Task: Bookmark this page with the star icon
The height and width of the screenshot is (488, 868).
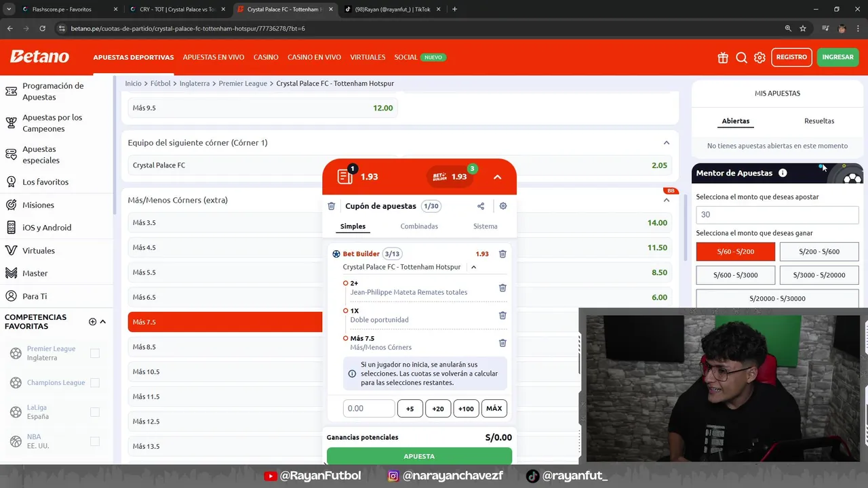Action: point(803,28)
